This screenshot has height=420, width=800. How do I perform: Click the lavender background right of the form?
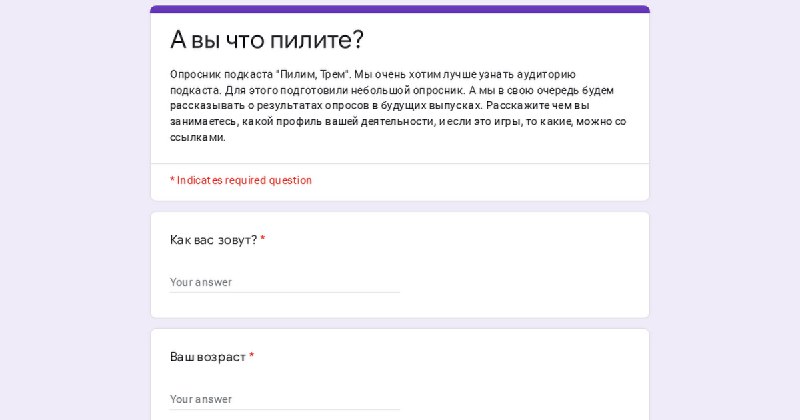tap(724, 210)
